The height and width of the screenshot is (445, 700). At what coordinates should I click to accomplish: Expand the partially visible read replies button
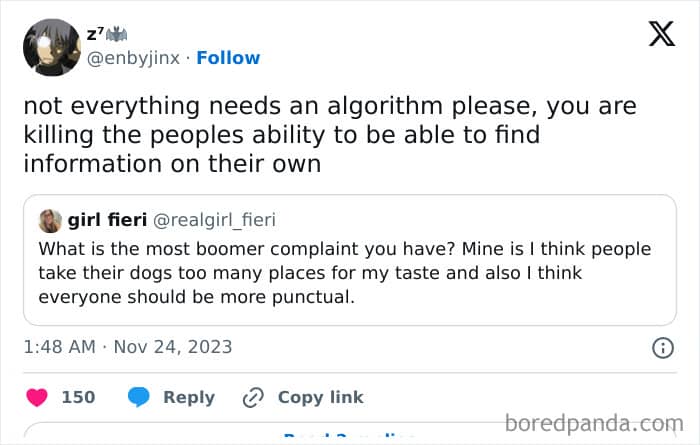[x=349, y=436]
